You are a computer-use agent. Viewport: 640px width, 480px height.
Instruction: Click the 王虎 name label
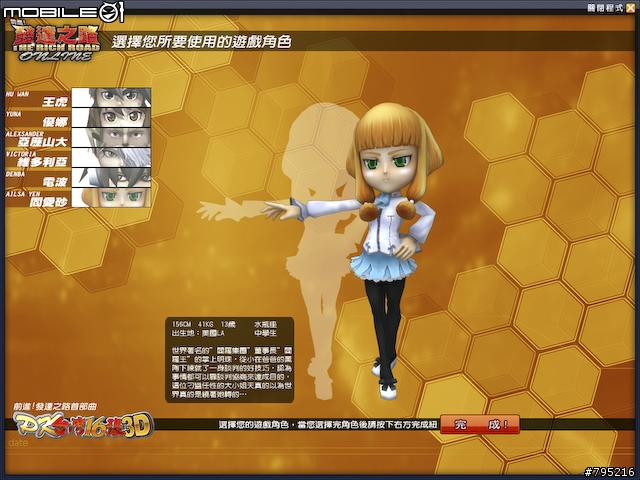pos(55,102)
